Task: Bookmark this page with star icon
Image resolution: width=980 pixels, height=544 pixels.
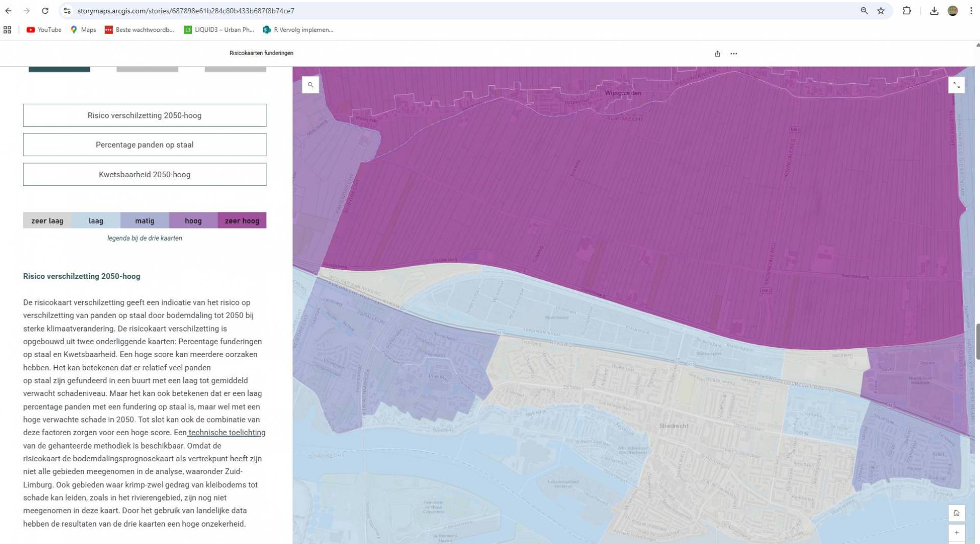Action: [881, 11]
